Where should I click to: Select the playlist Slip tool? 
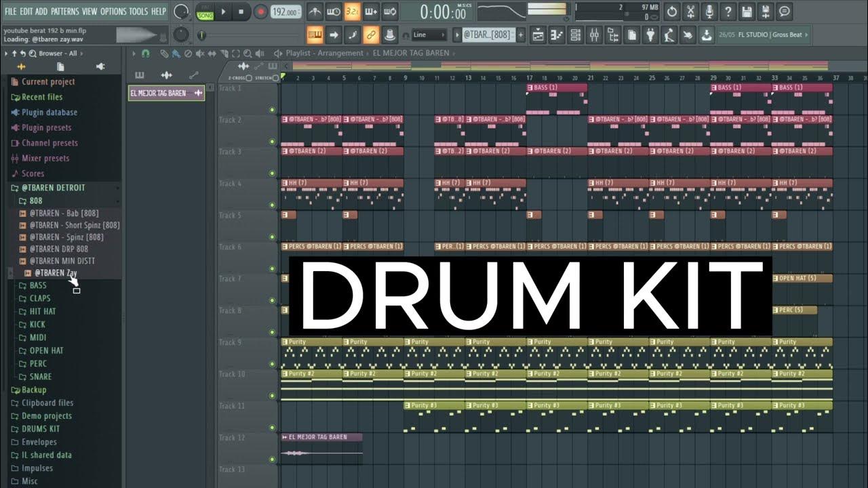[212, 54]
